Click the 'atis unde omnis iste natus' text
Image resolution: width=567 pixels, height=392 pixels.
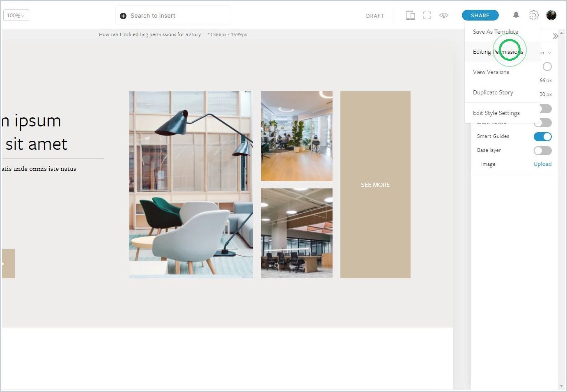[x=39, y=169]
